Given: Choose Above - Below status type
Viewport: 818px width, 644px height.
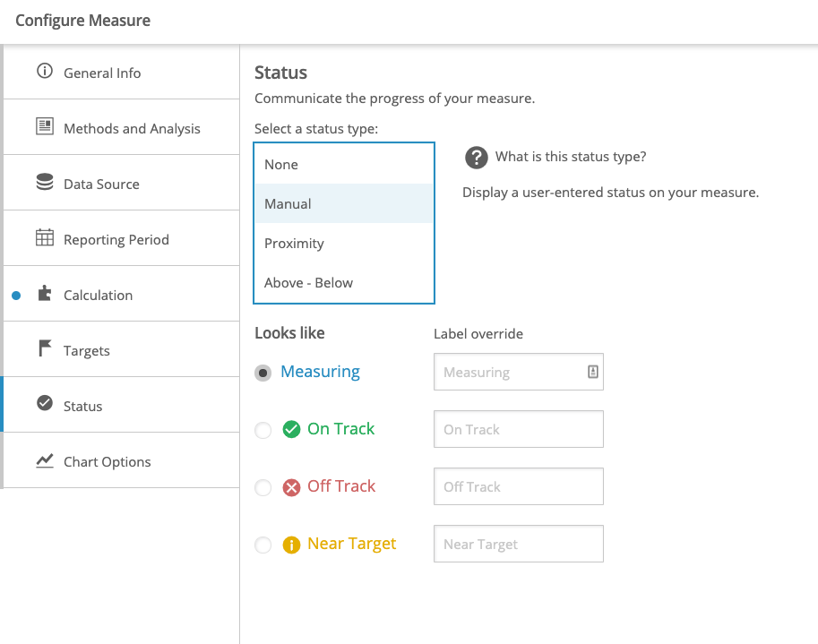Looking at the screenshot, I should click(344, 283).
